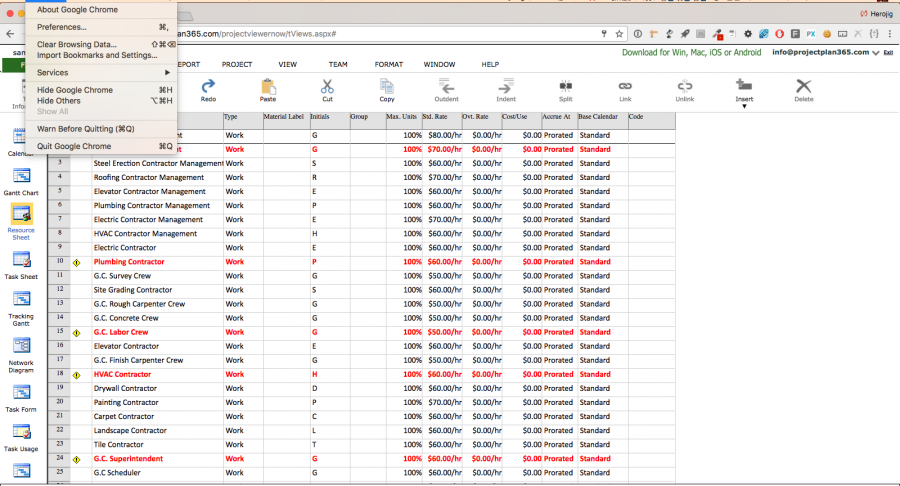This screenshot has width=900, height=486.
Task: Select Hide Others menu item
Action: (101, 100)
